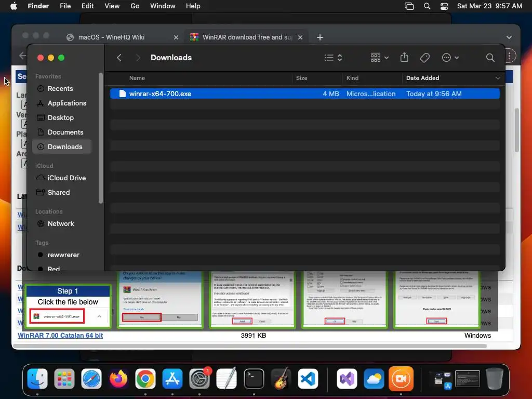Open the Trash in the Dock

495,379
